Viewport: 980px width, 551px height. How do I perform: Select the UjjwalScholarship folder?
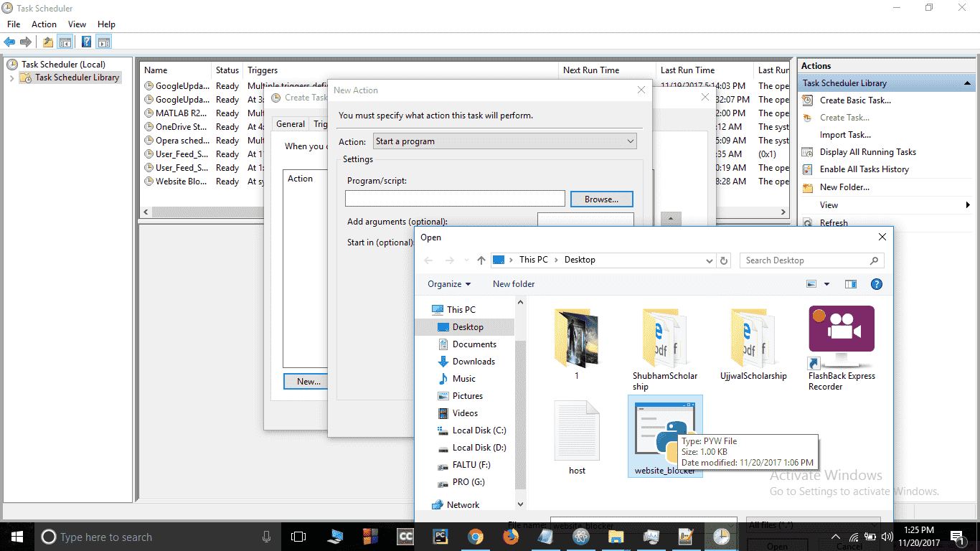[x=753, y=343]
